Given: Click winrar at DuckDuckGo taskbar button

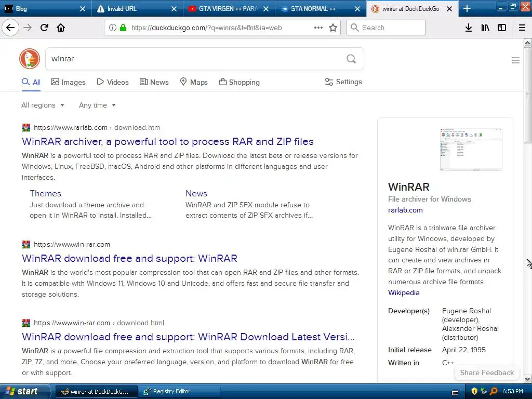Looking at the screenshot, I should tap(97, 392).
